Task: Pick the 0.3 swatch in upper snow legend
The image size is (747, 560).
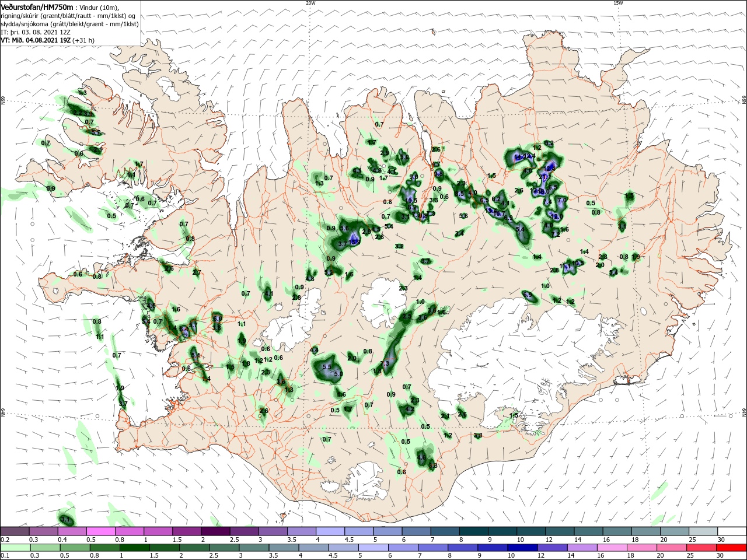Action: pos(43,531)
